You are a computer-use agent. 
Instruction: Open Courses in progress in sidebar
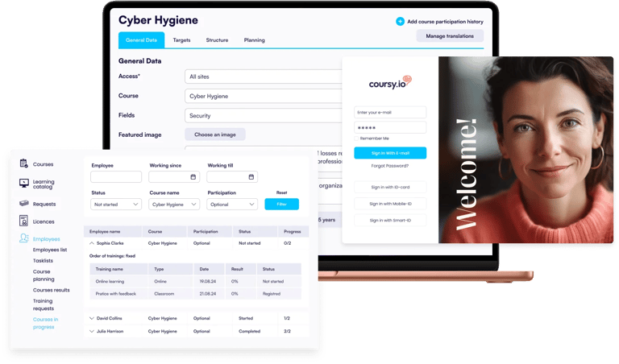[45, 323]
